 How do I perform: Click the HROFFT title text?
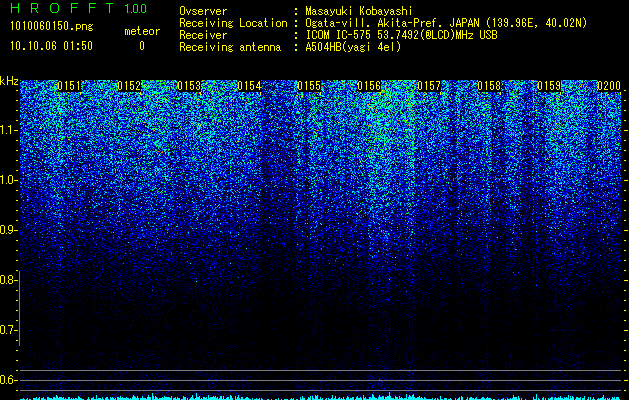[x=62, y=8]
